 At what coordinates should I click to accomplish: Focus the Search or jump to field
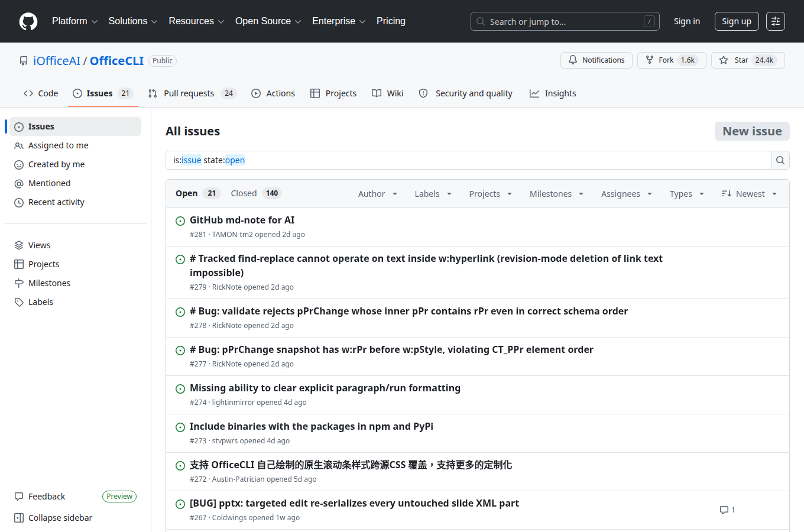pos(565,21)
